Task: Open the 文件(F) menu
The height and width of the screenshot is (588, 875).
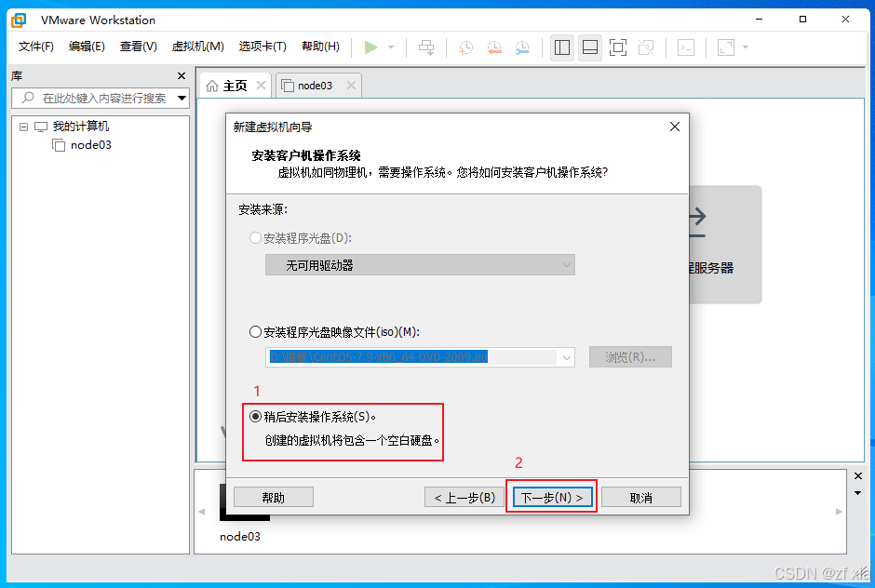Action: pos(35,47)
